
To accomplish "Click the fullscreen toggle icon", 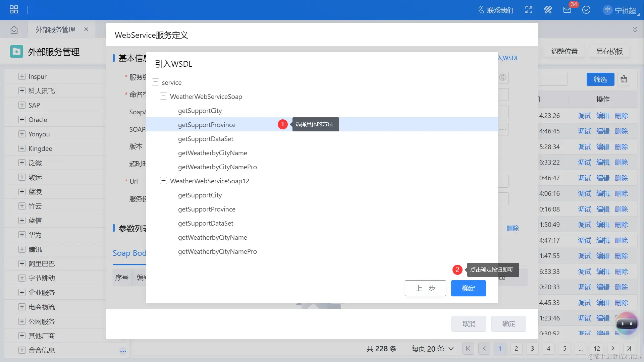I will (x=529, y=10).
